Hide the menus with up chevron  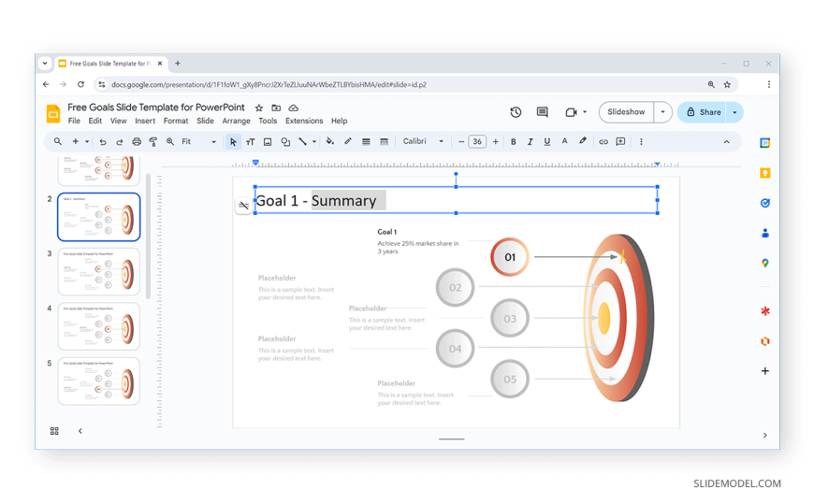pos(726,142)
